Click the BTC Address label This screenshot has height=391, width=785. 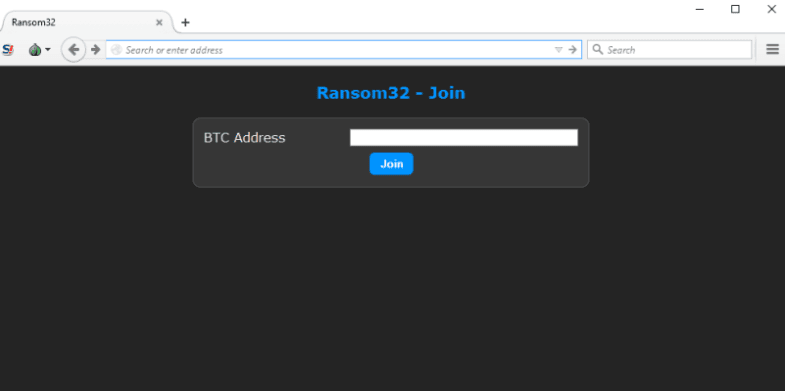pos(244,138)
